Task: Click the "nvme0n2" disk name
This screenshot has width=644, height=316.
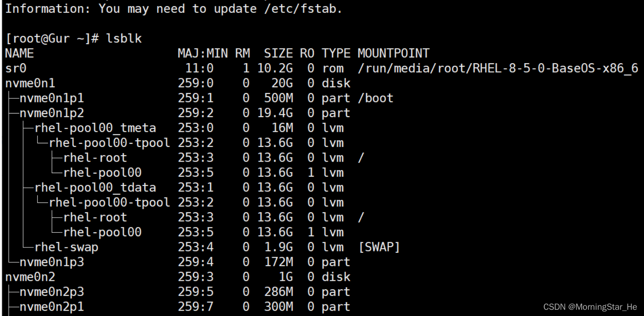Action: coord(30,277)
